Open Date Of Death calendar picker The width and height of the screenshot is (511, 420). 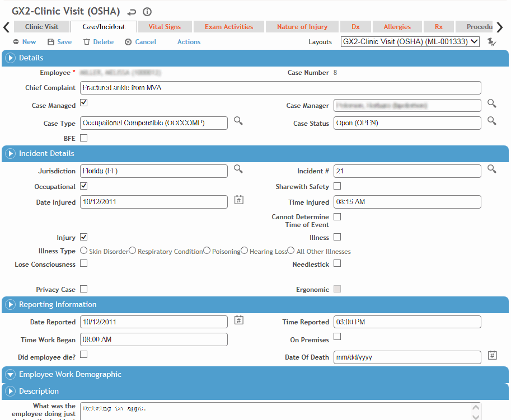(x=493, y=355)
